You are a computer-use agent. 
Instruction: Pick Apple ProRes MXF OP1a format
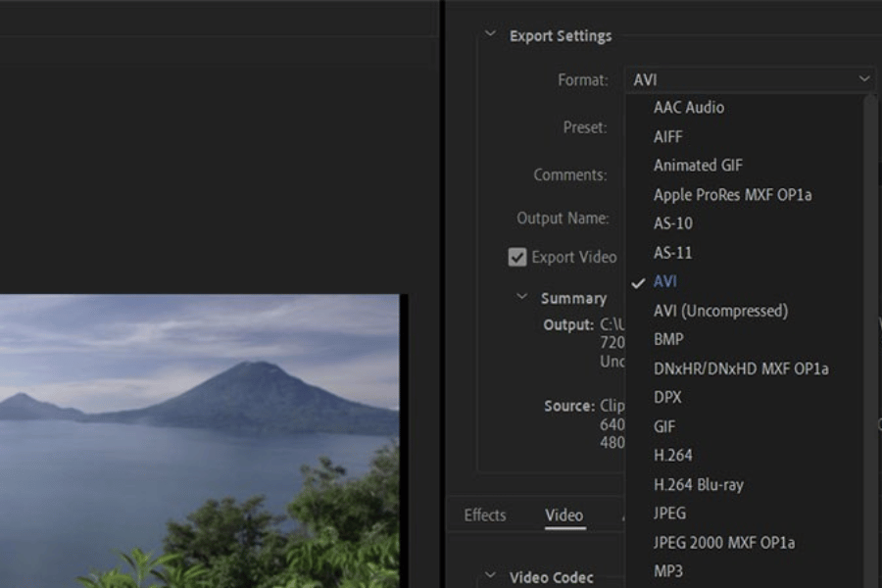(732, 194)
